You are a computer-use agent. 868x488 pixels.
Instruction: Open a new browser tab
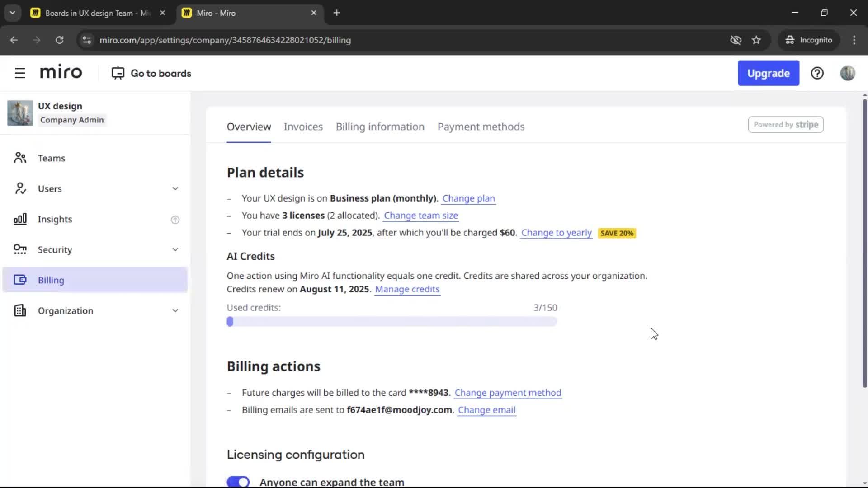point(336,13)
